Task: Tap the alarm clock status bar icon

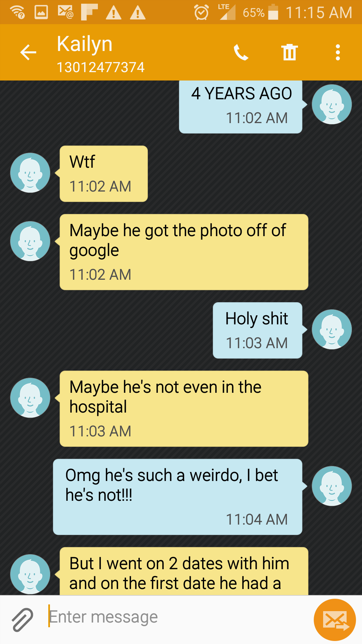Action: click(201, 12)
